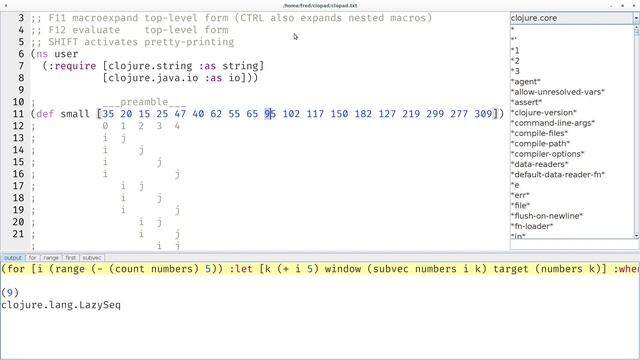Click the SHIFT pretty-printing comment on line 5
The width and height of the screenshot is (640, 360).
[132, 42]
